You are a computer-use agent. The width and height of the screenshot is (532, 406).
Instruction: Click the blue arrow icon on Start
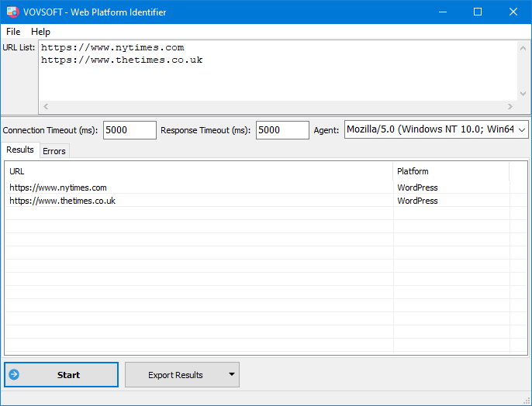click(14, 374)
